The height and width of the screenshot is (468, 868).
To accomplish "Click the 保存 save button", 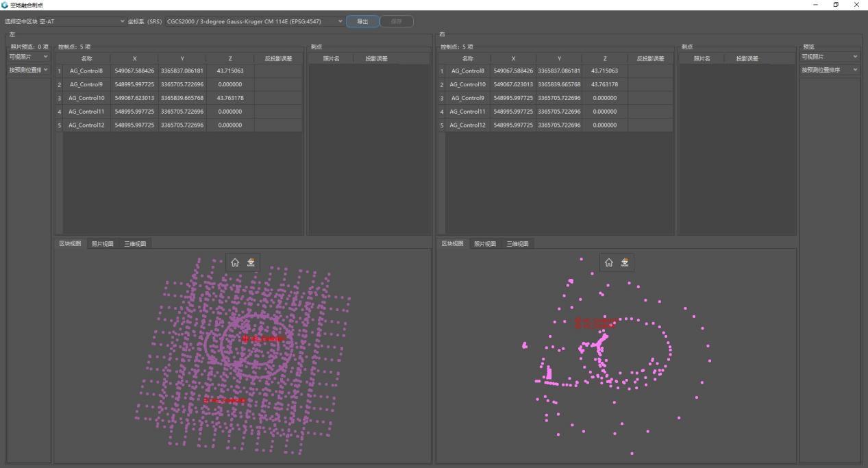I will pyautogui.click(x=397, y=21).
